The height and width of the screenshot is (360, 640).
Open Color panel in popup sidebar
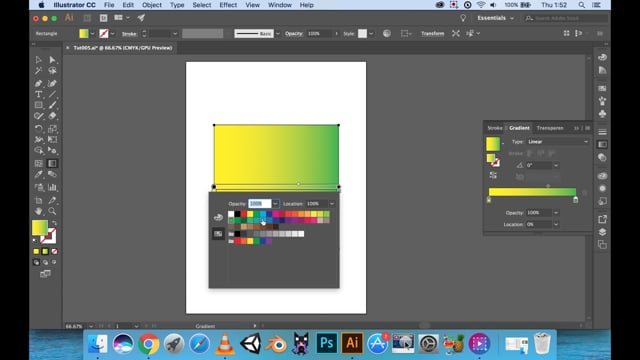click(218, 217)
